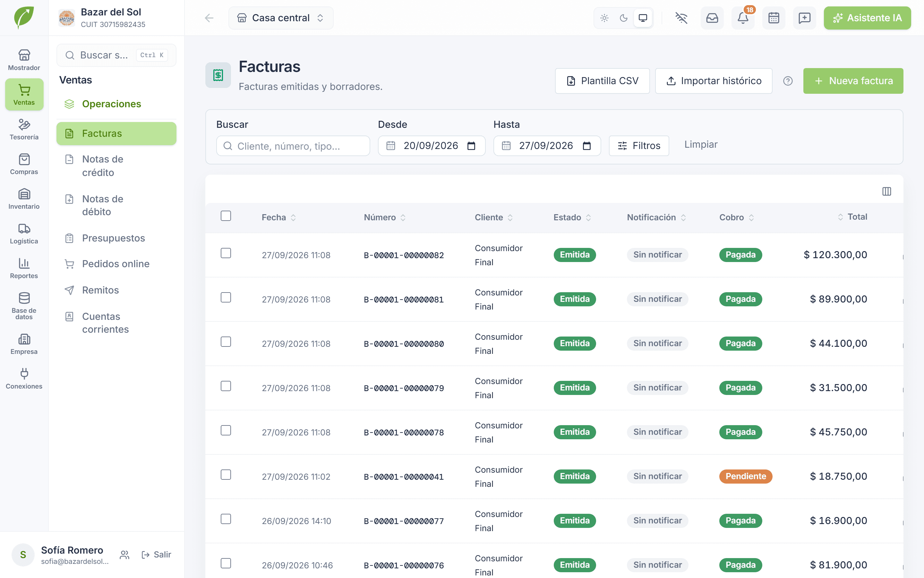Open the Inventario module
This screenshot has height=578, width=924.
tap(24, 198)
